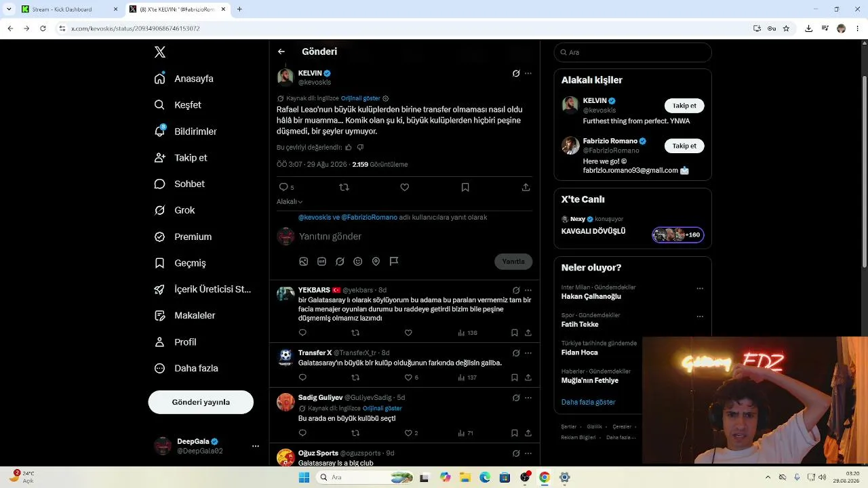Screen dimensions: 868x488
Task: Open the browser tab list dropdown arrow
Action: [9, 9]
